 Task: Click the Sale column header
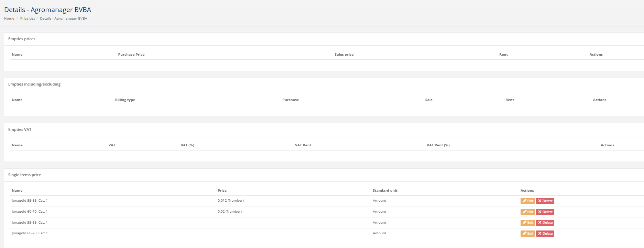pyautogui.click(x=429, y=100)
